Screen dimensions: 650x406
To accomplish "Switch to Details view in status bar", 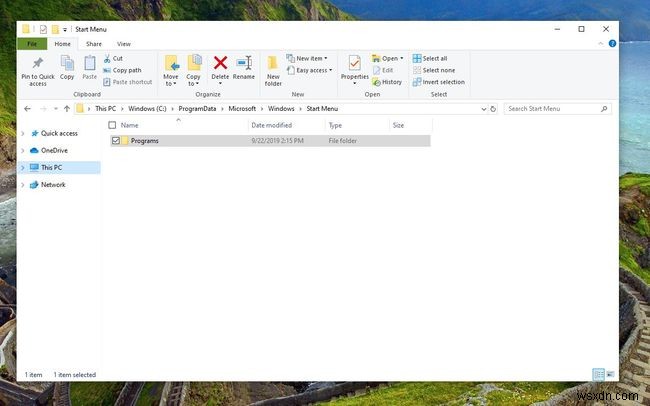I will tap(599, 374).
